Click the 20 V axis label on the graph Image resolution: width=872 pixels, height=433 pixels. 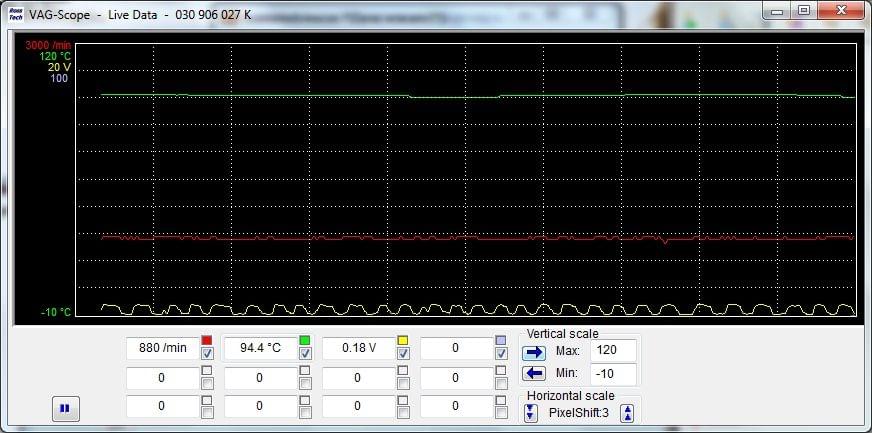tap(59, 67)
